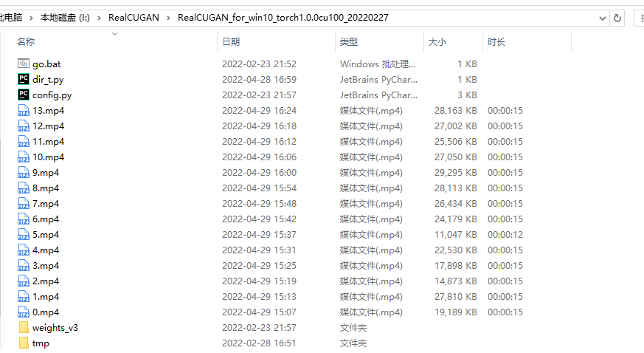The height and width of the screenshot is (353, 644).
Task: Click the 10.mp4 video file icon
Action: 24,157
